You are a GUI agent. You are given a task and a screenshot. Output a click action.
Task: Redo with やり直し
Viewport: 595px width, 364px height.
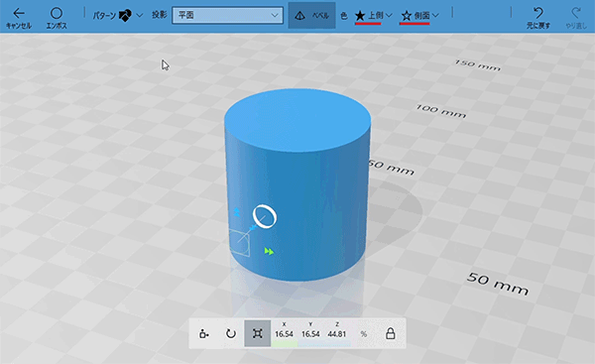576,18
